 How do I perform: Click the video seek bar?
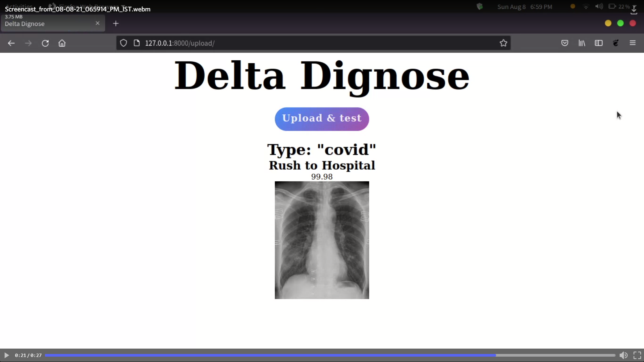pyautogui.click(x=322, y=355)
